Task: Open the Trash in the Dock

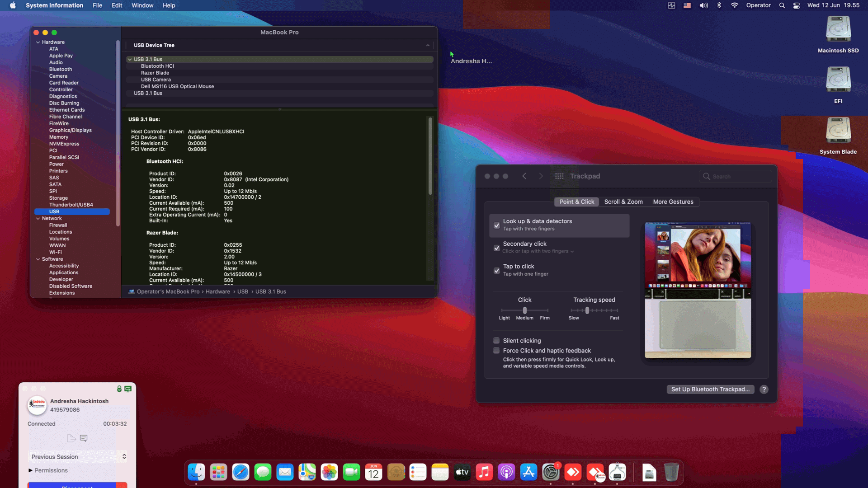Action: 671,473
